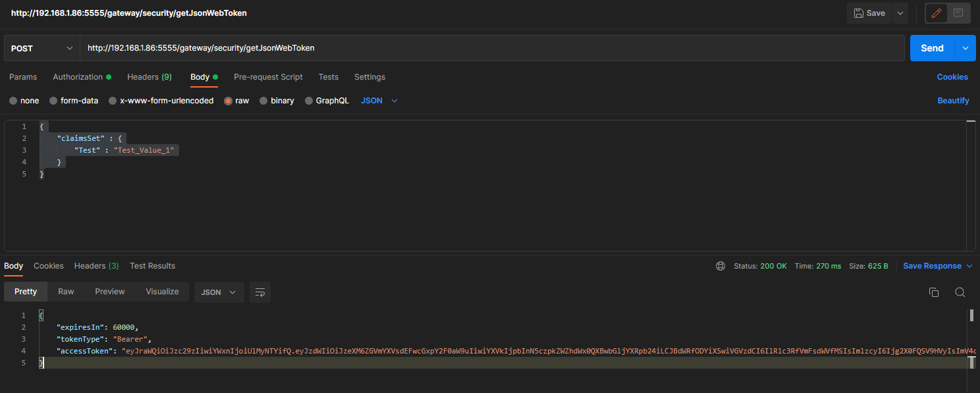Click the blue Send button

tap(932, 48)
